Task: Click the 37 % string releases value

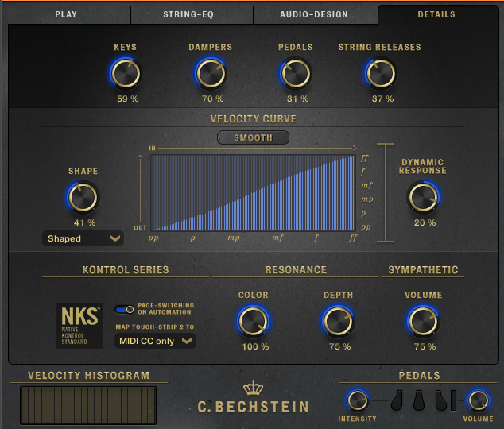Action: pyautogui.click(x=383, y=99)
